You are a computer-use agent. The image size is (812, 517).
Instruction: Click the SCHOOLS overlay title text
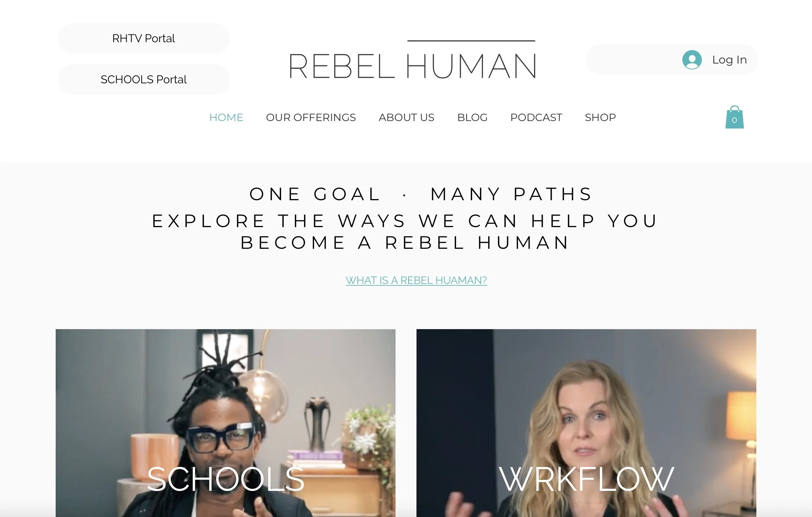pyautogui.click(x=226, y=479)
